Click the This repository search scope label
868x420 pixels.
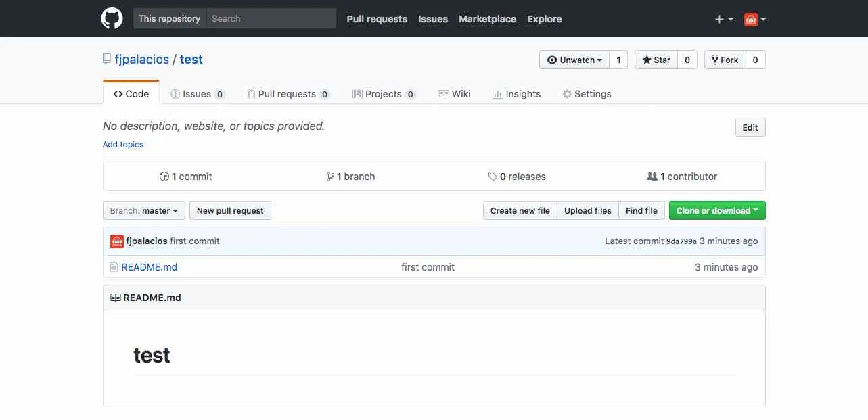pos(169,18)
